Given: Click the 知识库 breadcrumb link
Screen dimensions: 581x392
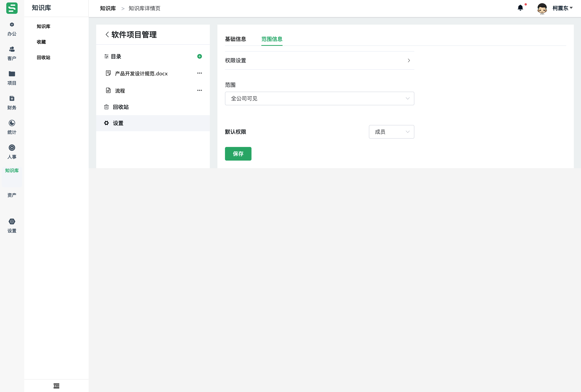Looking at the screenshot, I should [x=108, y=9].
